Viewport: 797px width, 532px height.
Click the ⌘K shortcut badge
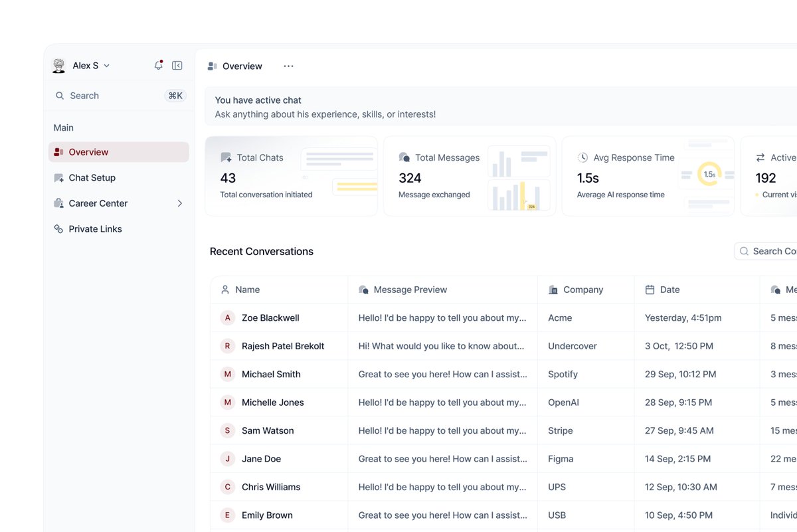tap(175, 96)
